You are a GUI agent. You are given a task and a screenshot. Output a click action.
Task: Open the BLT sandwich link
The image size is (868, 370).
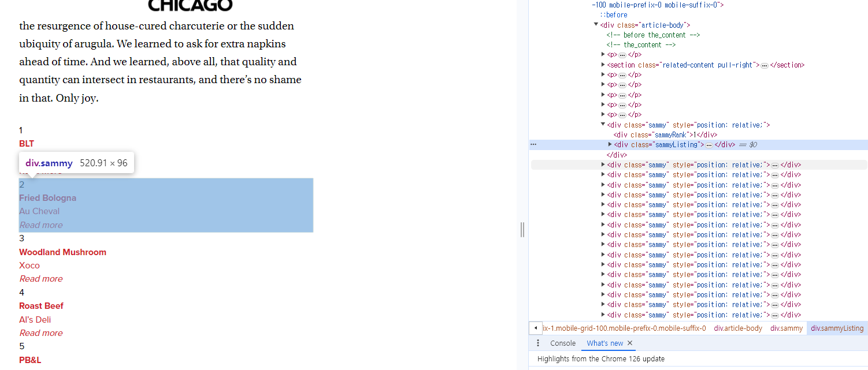(x=27, y=144)
